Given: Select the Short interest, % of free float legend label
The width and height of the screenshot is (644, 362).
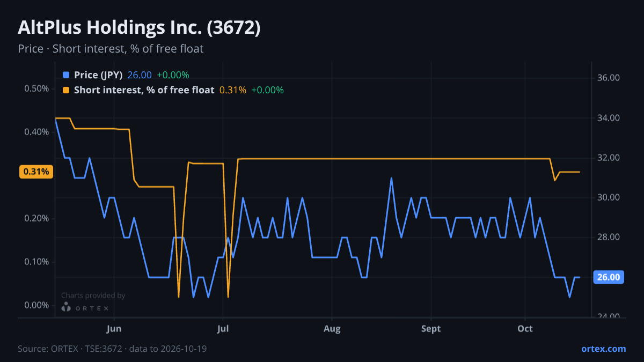Looking at the screenshot, I should [144, 90].
